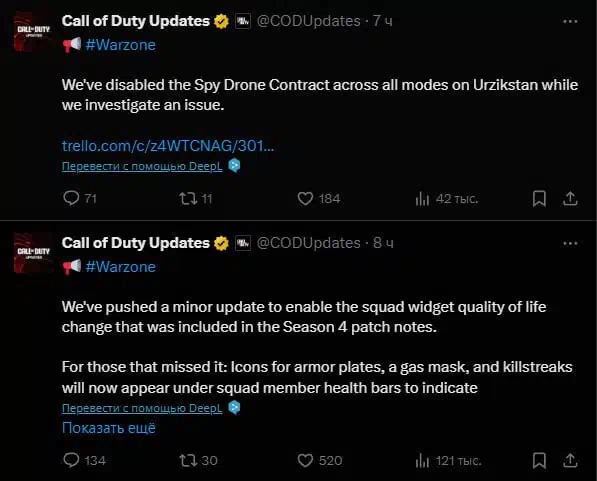Share the first tweet via upload icon
Image resolution: width=597 pixels, height=481 pixels.
[570, 198]
